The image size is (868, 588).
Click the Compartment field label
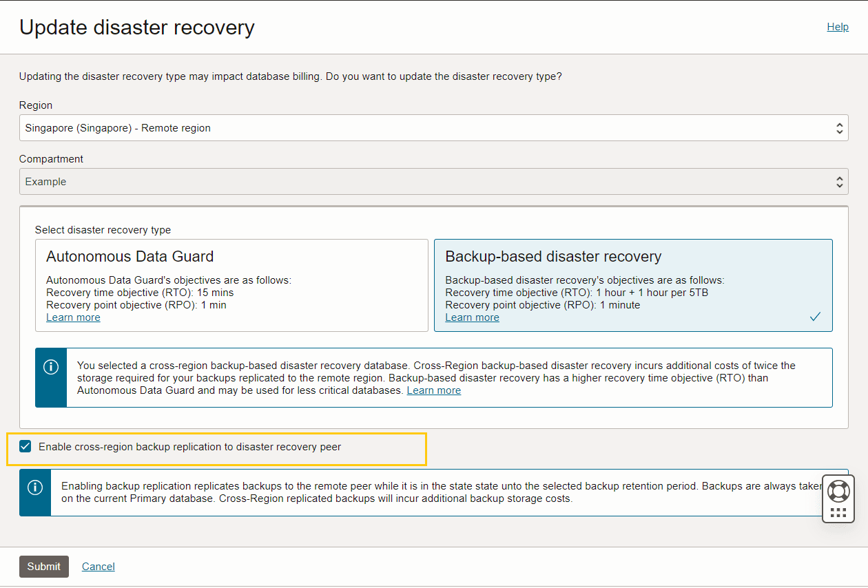tap(51, 159)
